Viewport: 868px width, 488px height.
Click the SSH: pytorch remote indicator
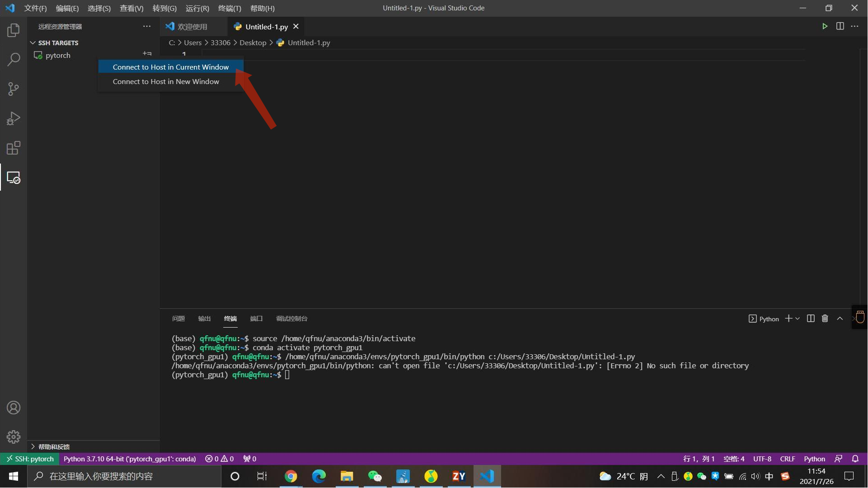[30, 459]
